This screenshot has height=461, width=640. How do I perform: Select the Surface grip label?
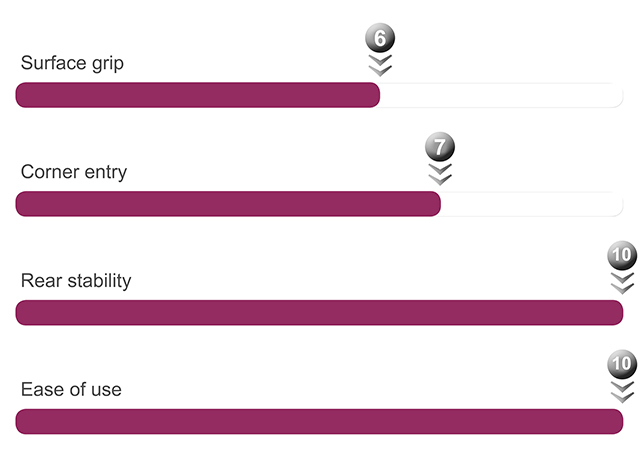[72, 63]
